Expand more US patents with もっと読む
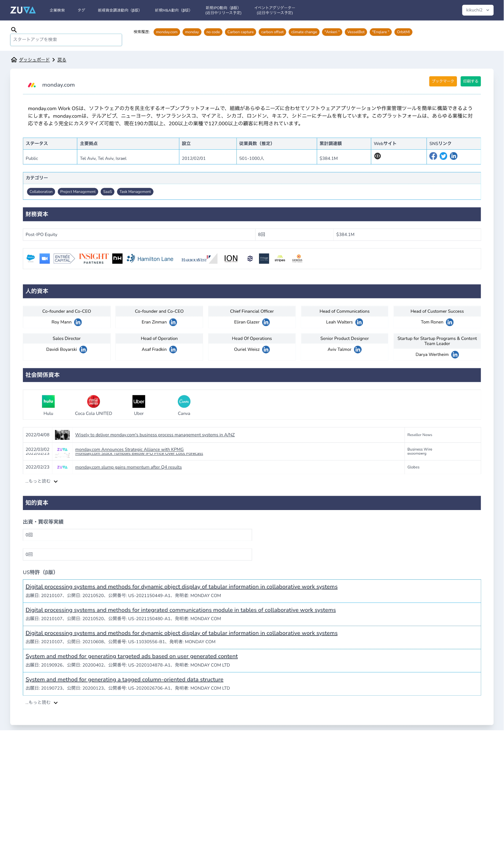 tap(42, 703)
